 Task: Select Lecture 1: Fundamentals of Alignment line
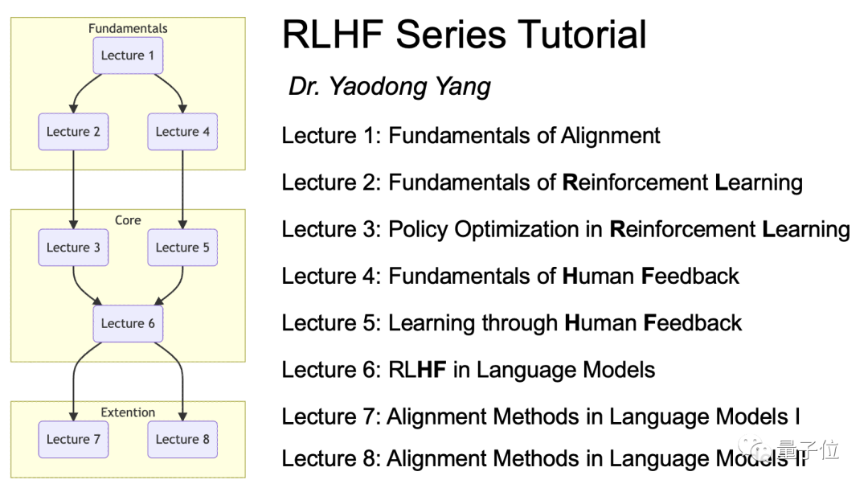[x=470, y=136]
